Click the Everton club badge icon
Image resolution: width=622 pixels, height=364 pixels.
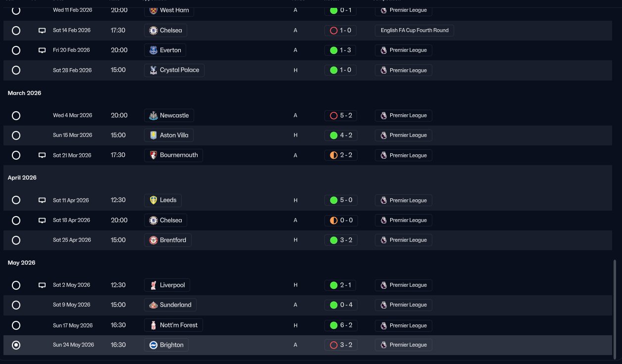coord(154,50)
